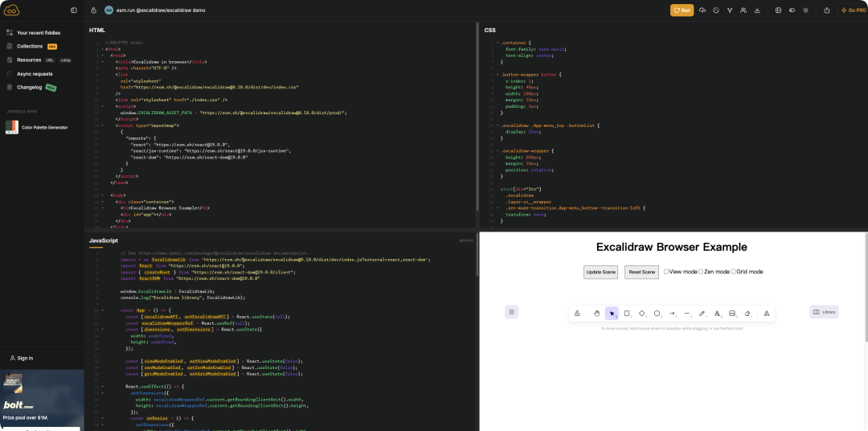
Task: Collapse the html tag fold arrow
Action: 102,49
